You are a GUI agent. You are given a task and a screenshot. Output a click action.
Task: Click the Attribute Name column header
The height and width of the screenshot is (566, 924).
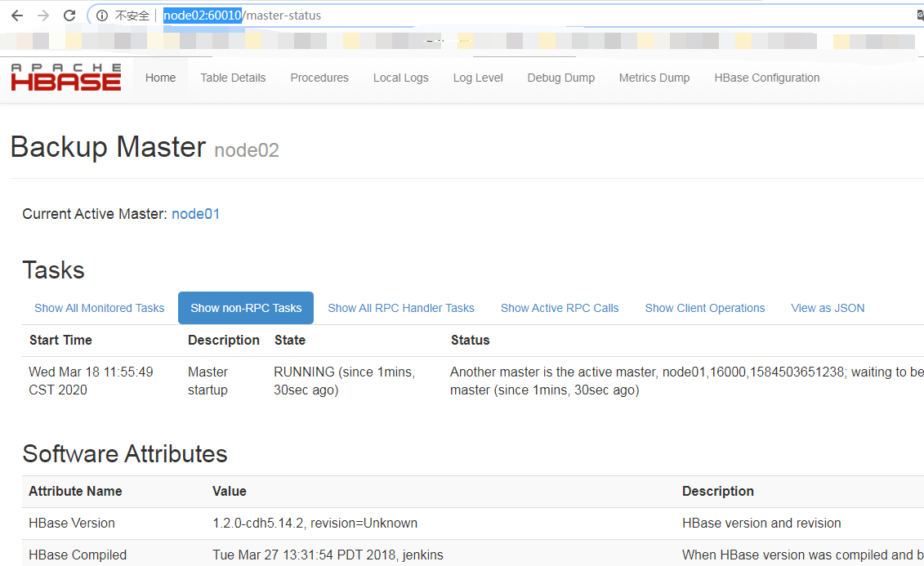pyautogui.click(x=75, y=491)
